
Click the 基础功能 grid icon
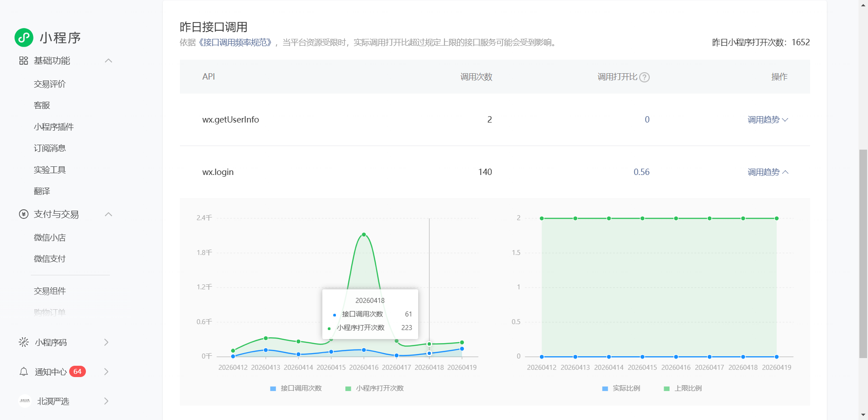pyautogui.click(x=24, y=61)
